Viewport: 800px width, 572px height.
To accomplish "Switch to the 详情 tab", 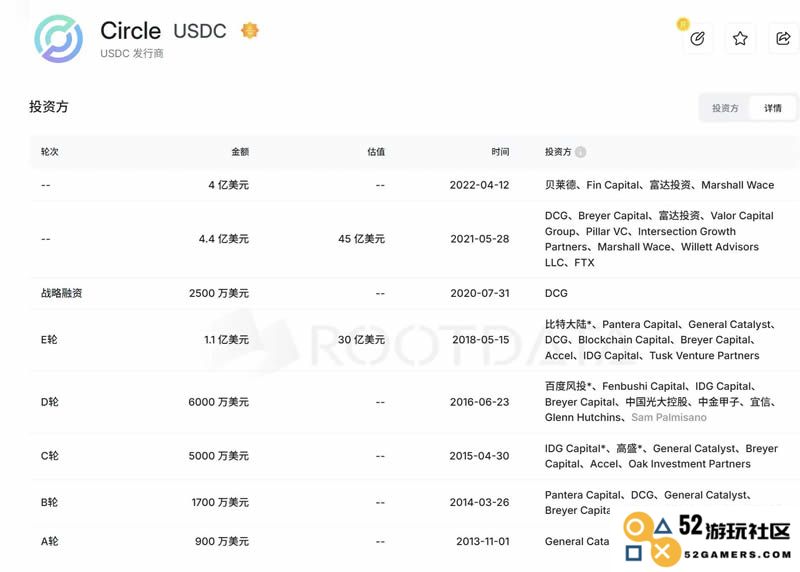I will (x=772, y=108).
